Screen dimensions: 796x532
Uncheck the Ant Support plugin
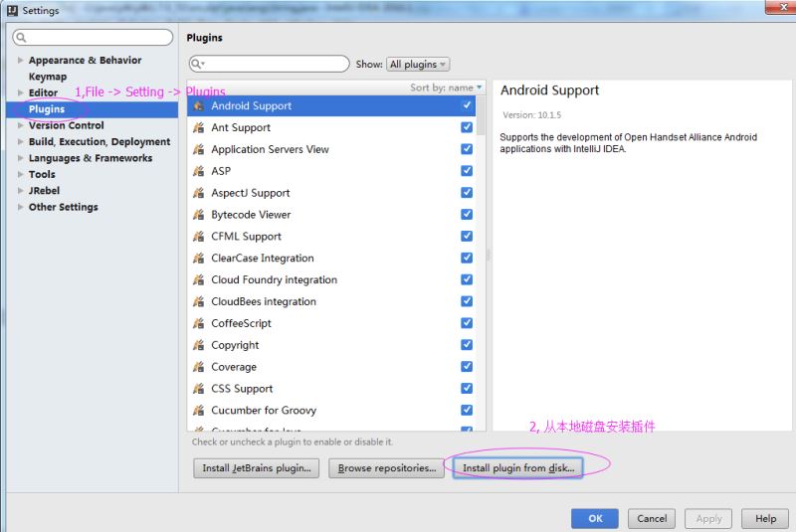tap(467, 127)
